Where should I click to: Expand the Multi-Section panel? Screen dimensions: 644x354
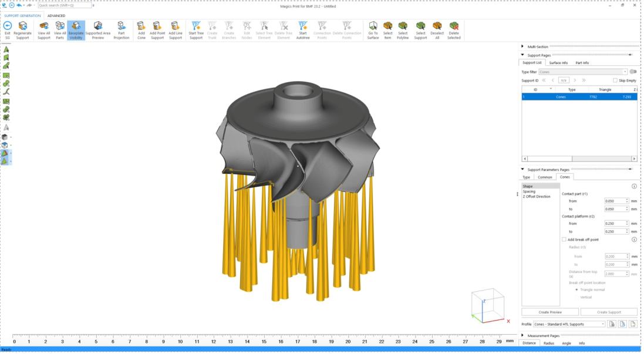click(x=522, y=46)
